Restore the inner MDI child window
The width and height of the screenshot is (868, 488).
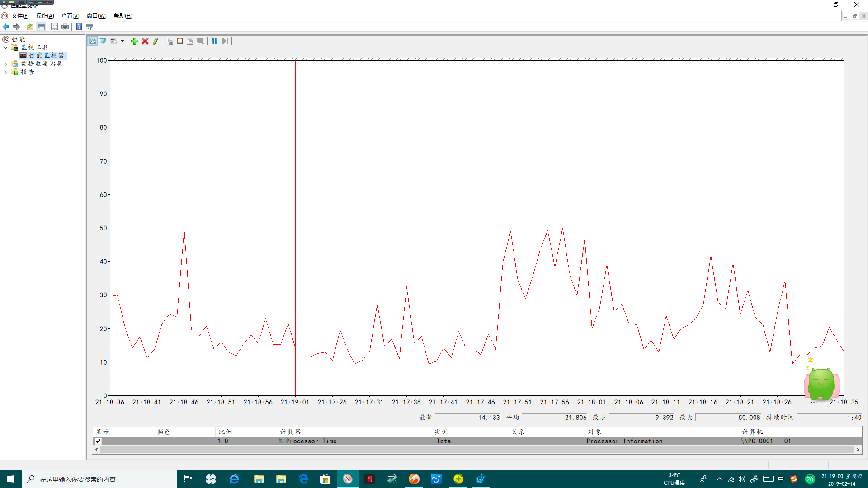pos(854,16)
